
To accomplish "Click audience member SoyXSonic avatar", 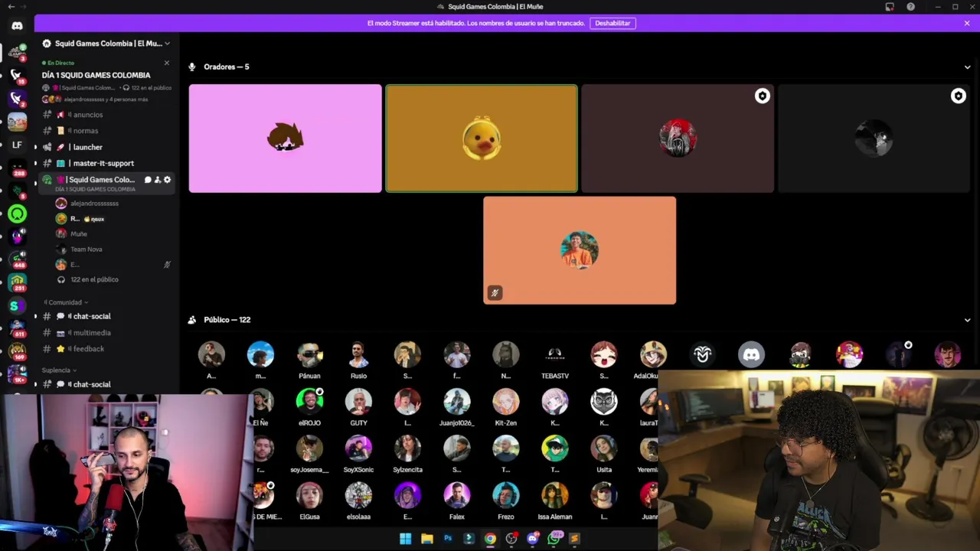I will [x=358, y=448].
